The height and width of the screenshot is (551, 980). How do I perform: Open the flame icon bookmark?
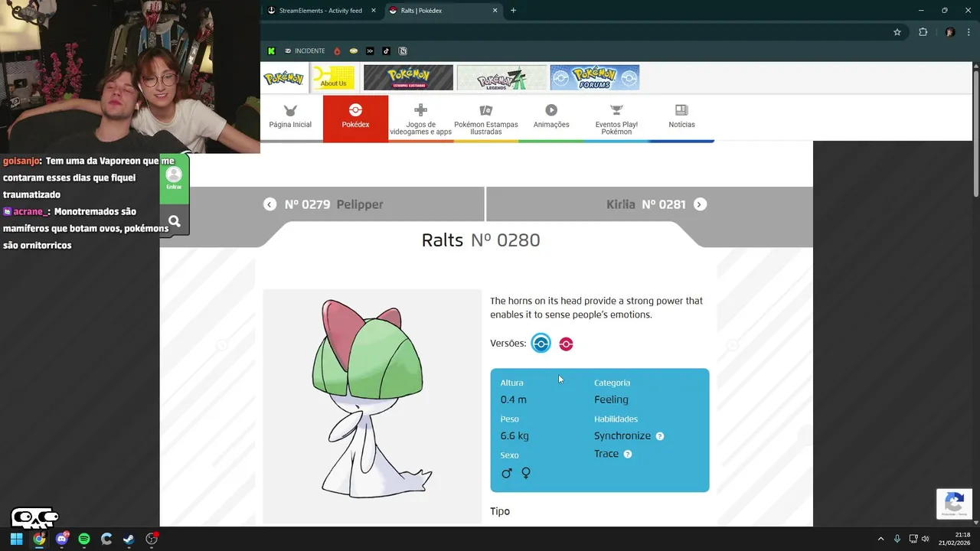(x=337, y=51)
